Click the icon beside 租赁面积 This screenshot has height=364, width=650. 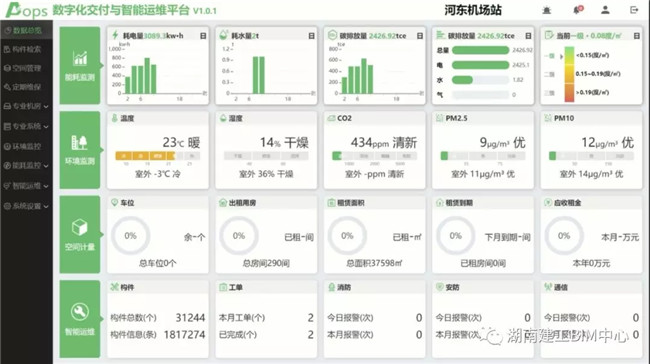(x=331, y=202)
